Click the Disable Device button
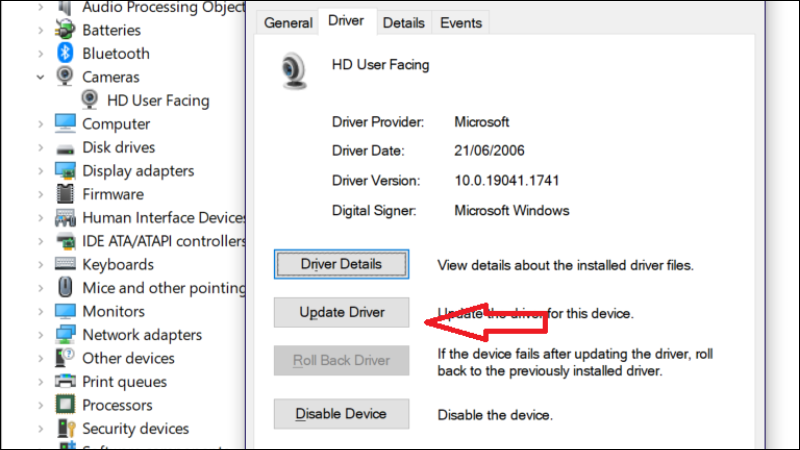 pos(341,413)
